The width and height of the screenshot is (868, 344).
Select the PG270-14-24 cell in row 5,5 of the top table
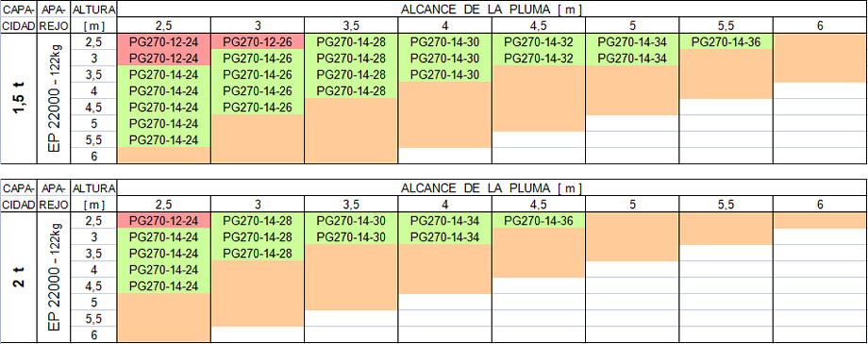(x=163, y=139)
